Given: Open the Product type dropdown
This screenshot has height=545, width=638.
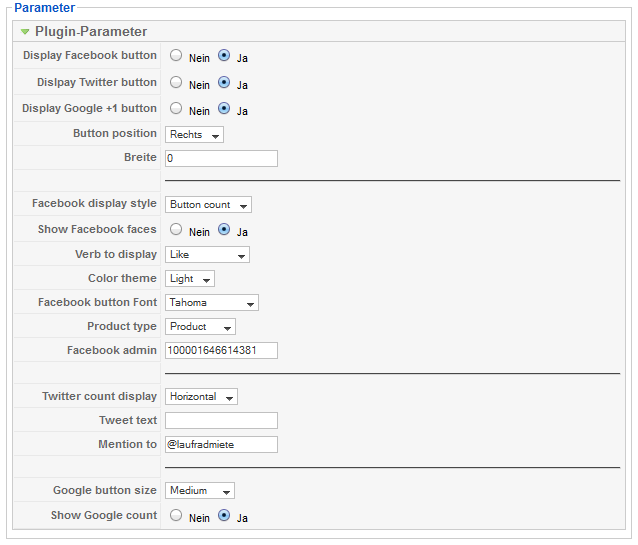Looking at the screenshot, I should (x=200, y=326).
